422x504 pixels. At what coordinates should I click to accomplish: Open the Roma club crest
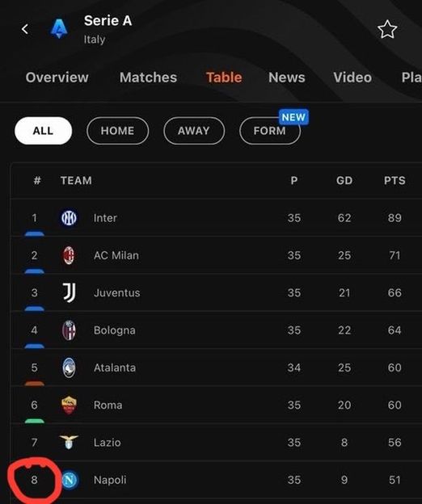69,405
